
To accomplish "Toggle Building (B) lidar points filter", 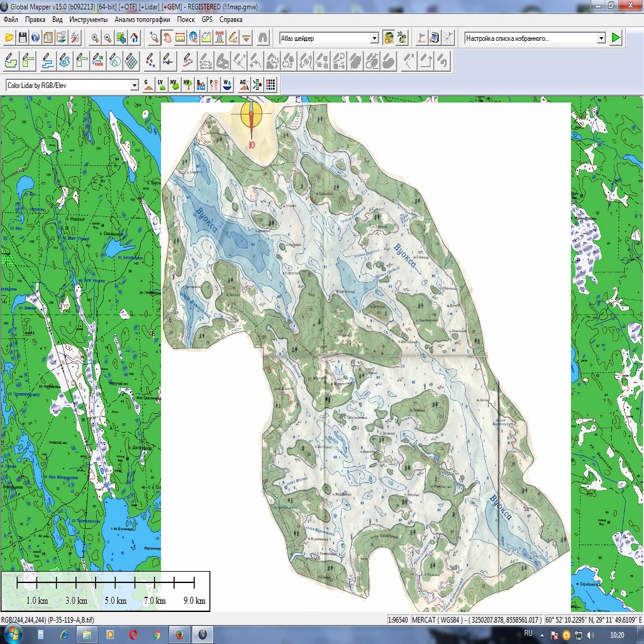I will tap(201, 85).
